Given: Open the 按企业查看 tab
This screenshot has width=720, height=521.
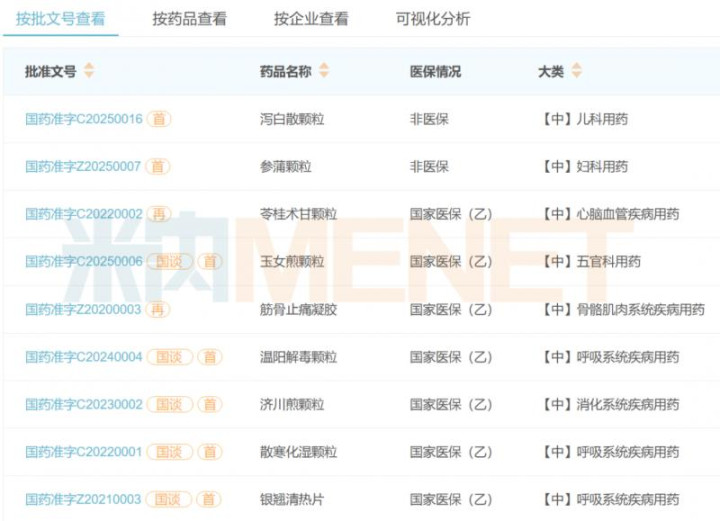Looking at the screenshot, I should tap(311, 19).
